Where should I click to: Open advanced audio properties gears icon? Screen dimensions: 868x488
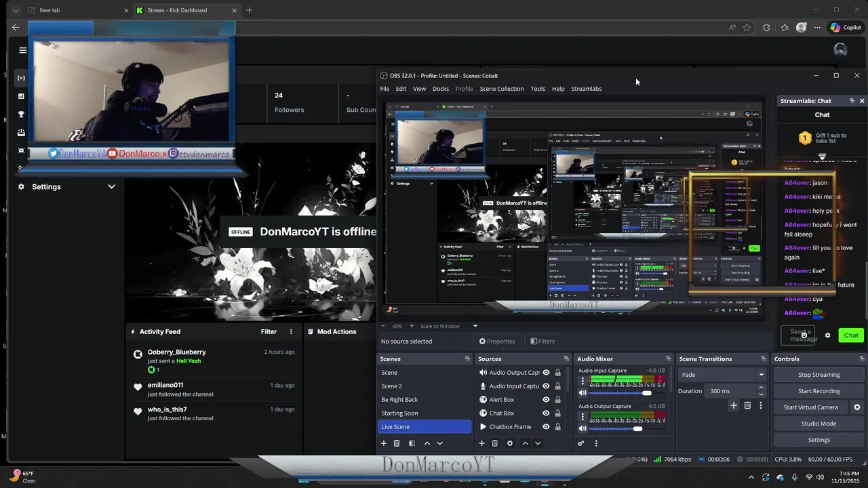point(581,443)
